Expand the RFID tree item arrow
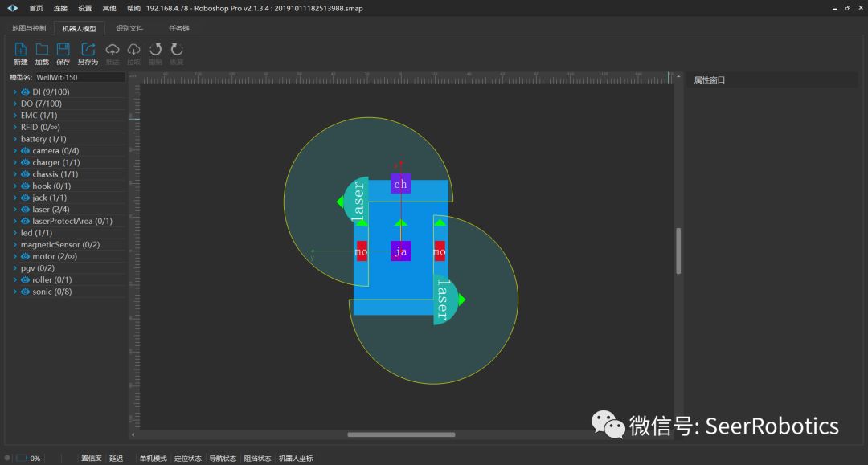Image resolution: width=868 pixels, height=465 pixels. (x=14, y=127)
